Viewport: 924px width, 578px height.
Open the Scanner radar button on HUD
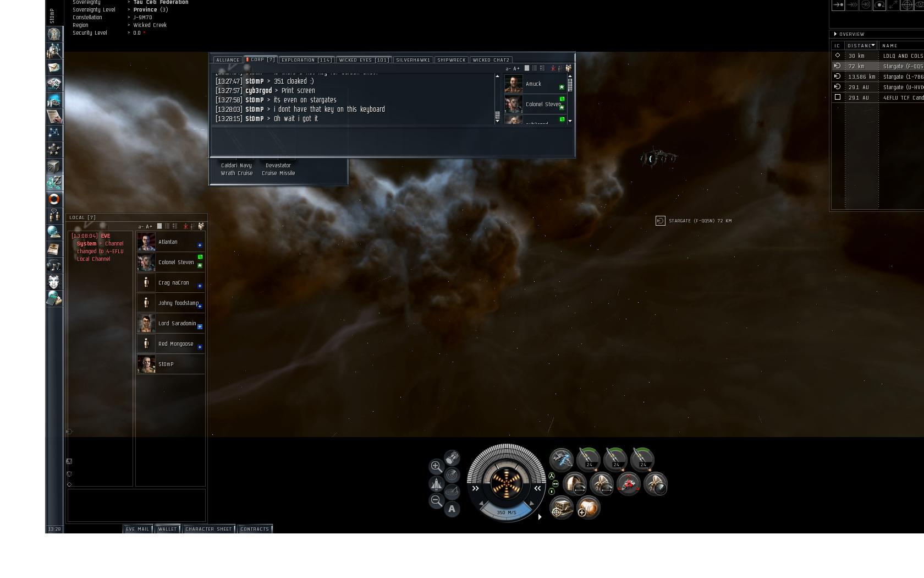[x=452, y=475]
